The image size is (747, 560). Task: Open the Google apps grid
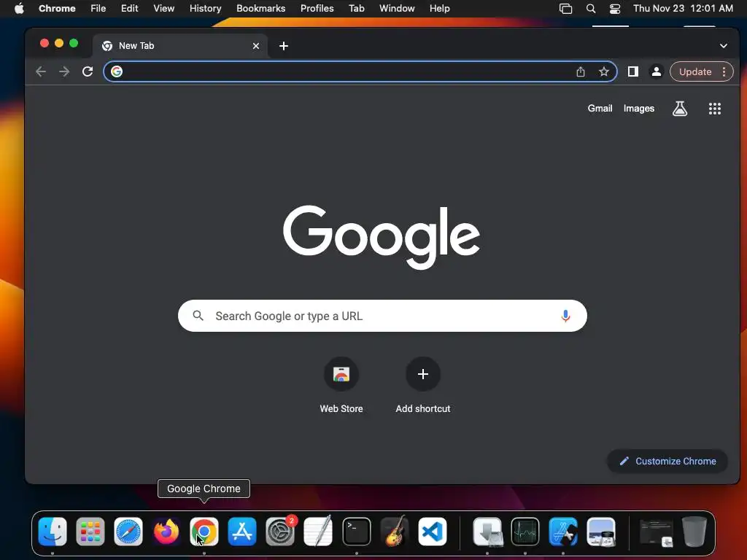715,109
